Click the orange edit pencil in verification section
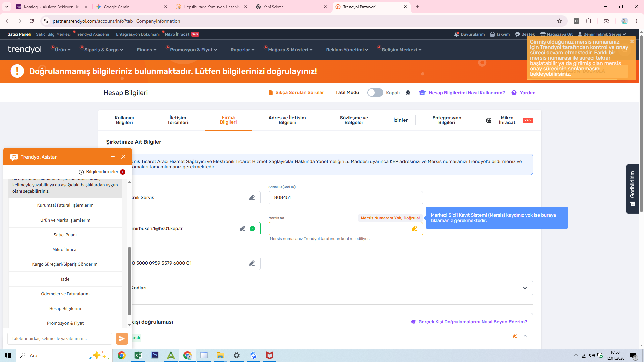 (x=515, y=336)
